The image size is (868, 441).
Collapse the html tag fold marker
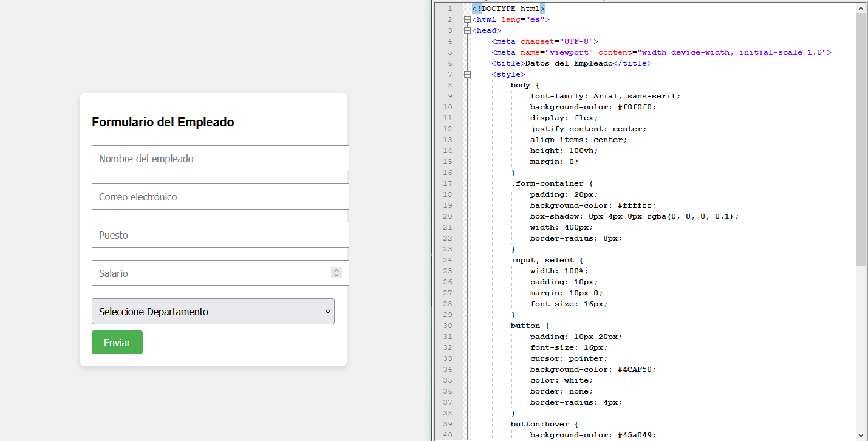click(x=467, y=19)
